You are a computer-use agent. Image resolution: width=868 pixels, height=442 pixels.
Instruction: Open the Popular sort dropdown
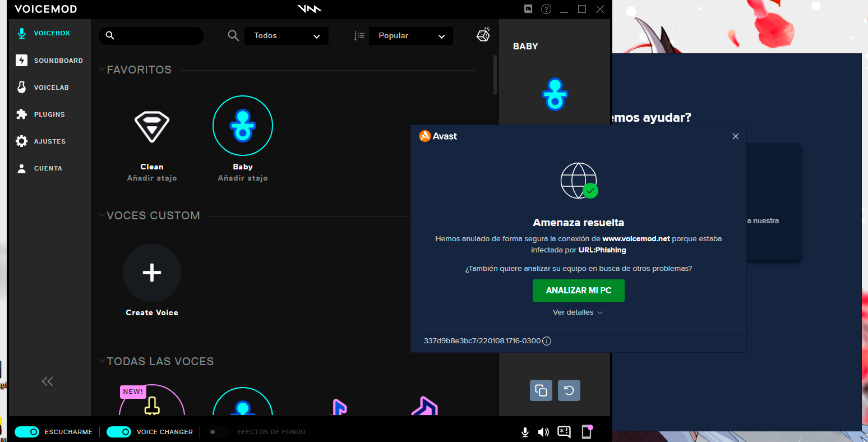pos(411,36)
